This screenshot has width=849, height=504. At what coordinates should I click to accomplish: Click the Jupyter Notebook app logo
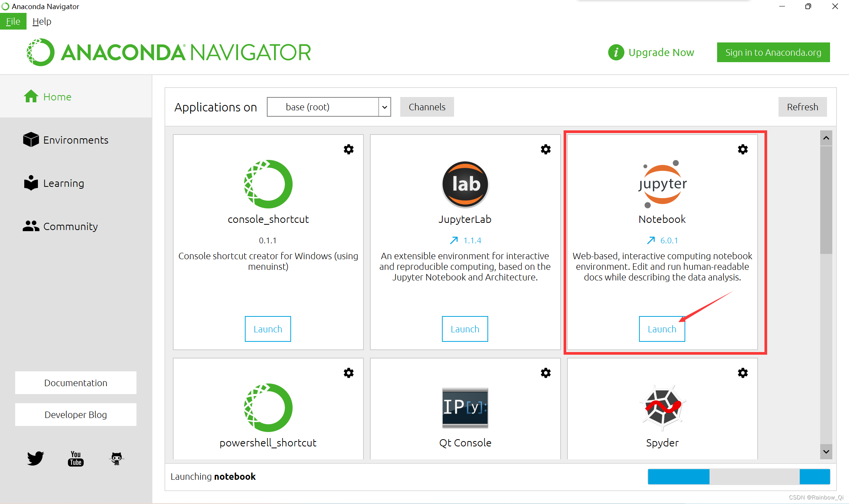(662, 184)
